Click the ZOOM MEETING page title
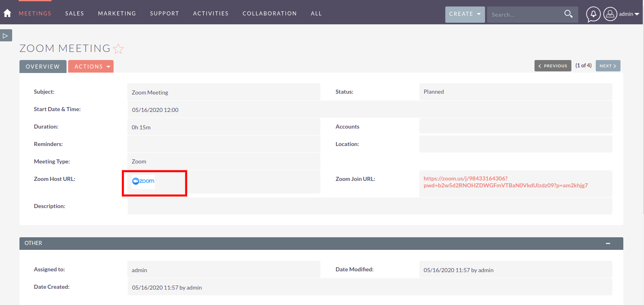This screenshot has width=644, height=305. [x=65, y=48]
